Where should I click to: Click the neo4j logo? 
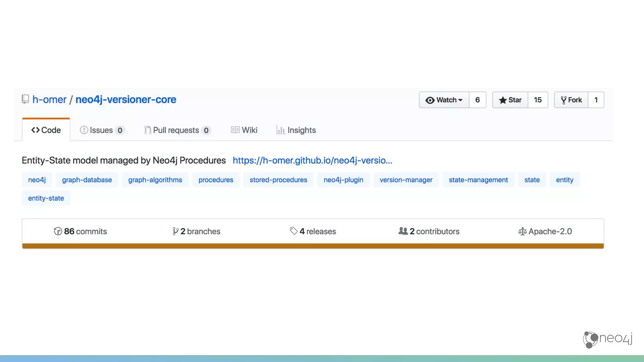(607, 339)
